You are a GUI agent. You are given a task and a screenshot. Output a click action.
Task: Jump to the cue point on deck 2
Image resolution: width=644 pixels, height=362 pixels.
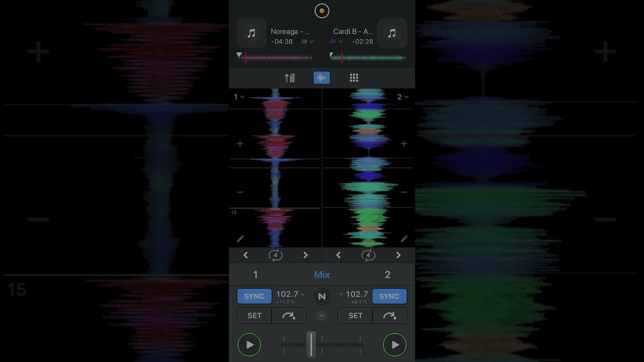[389, 316]
